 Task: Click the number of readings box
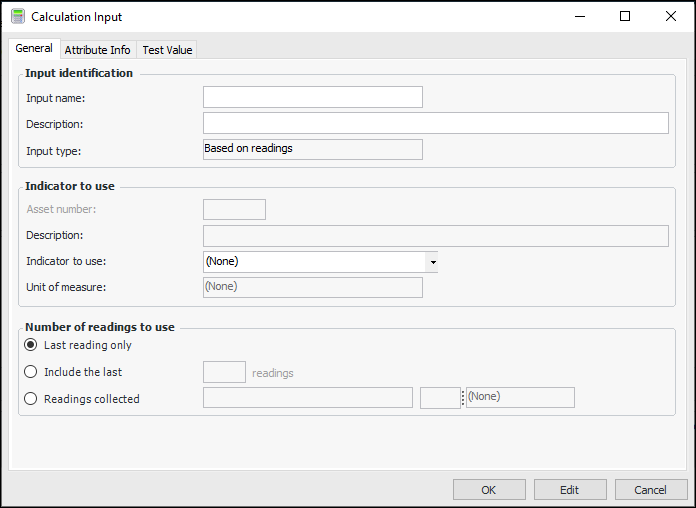pos(224,372)
